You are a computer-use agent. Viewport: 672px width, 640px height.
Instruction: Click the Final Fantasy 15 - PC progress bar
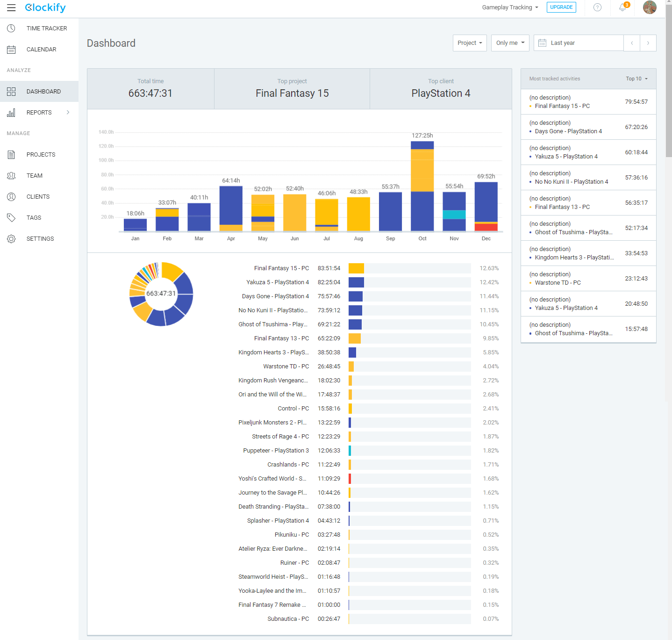click(410, 268)
